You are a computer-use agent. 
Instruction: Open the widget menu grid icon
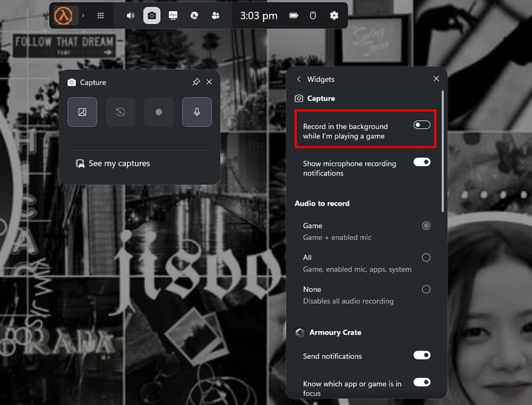coord(100,15)
